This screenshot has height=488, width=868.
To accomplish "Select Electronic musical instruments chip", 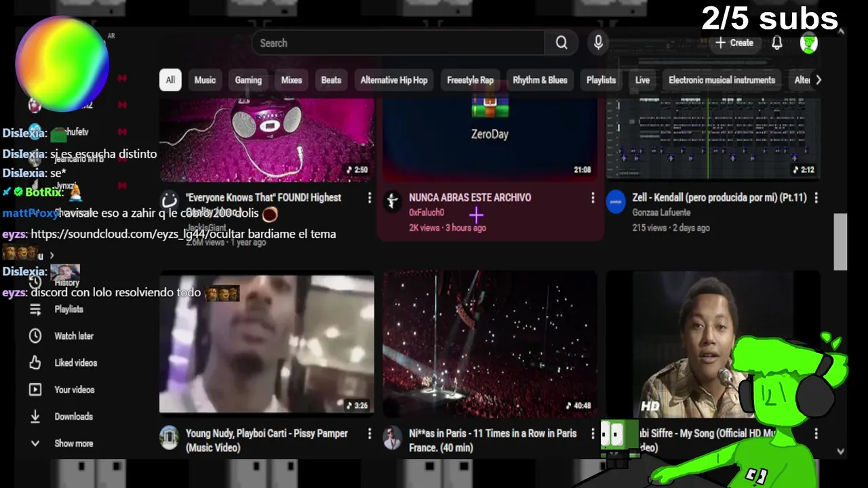I will 722,80.
